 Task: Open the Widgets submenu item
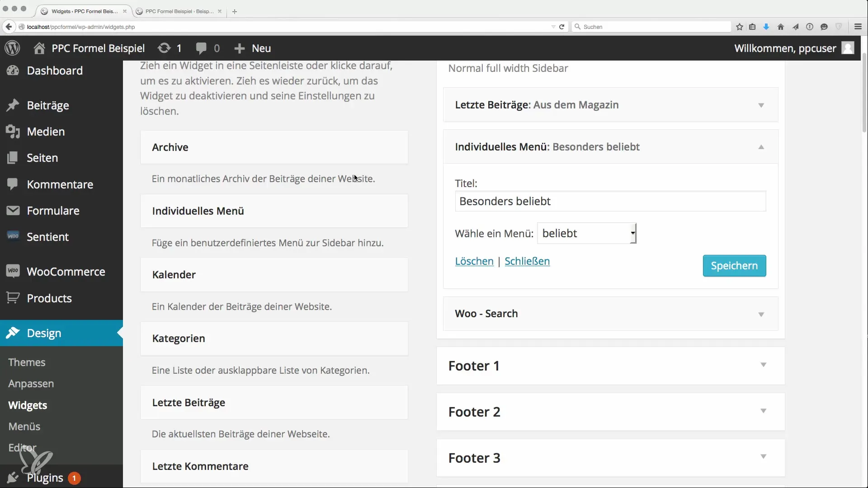(28, 405)
